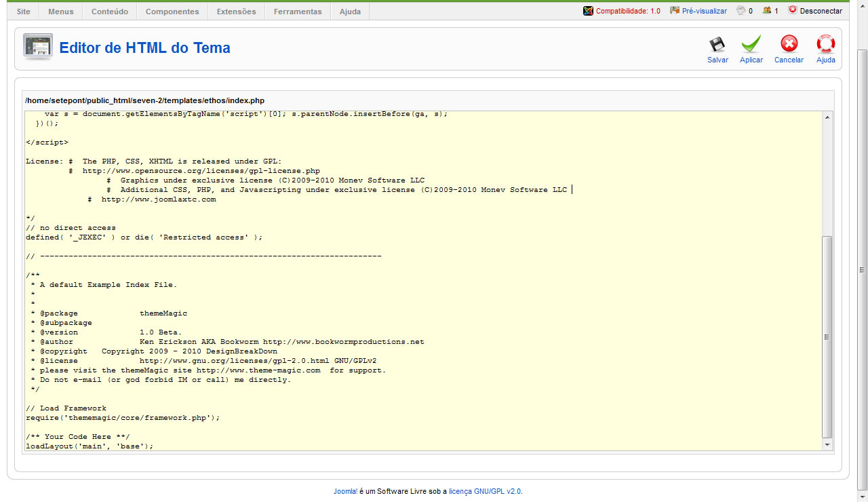Click the Compatibilidade status icon

(588, 11)
